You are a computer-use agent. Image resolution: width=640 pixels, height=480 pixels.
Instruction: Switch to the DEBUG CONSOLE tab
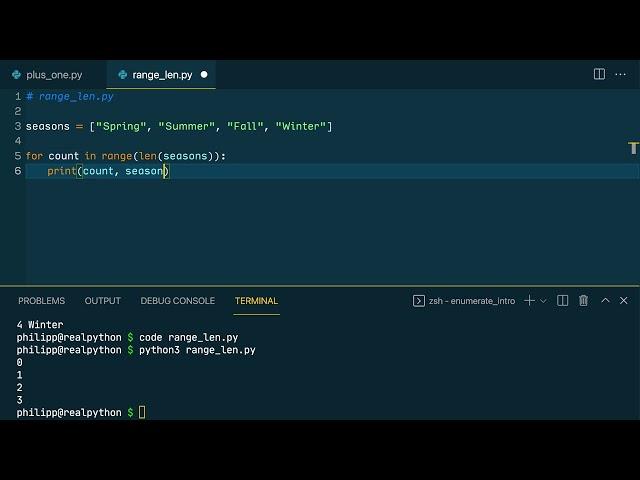coord(178,301)
